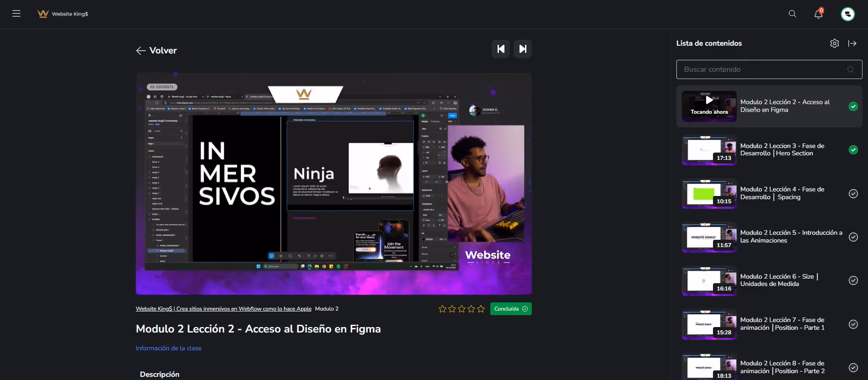Mark Lección 7 Position Parte 1 completed
Viewport: 868px width, 380px height.
853,324
